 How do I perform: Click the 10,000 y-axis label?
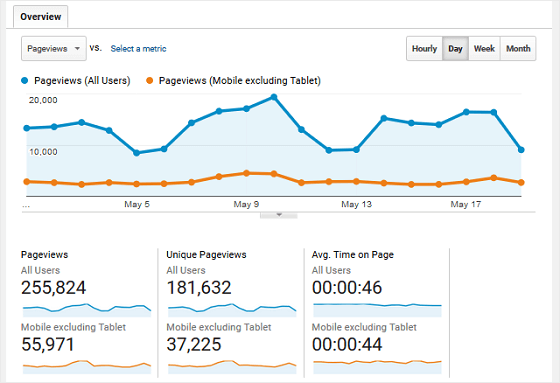click(x=43, y=152)
